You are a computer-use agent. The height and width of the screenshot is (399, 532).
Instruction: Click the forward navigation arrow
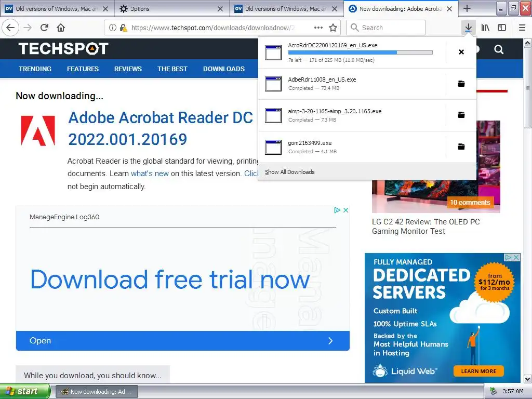(28, 28)
